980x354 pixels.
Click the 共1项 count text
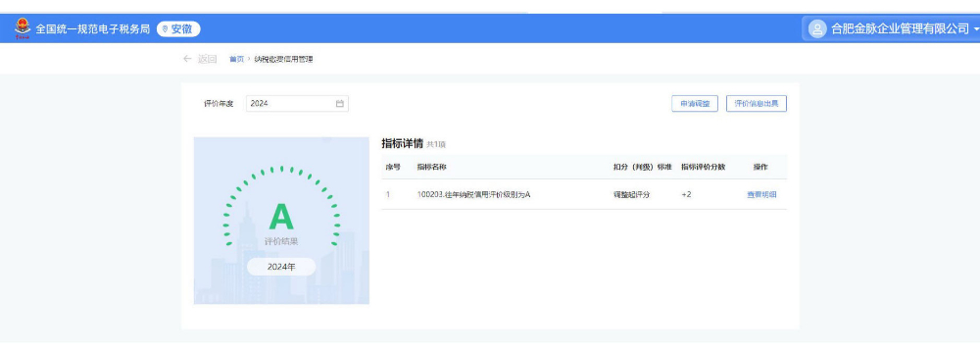coord(436,144)
